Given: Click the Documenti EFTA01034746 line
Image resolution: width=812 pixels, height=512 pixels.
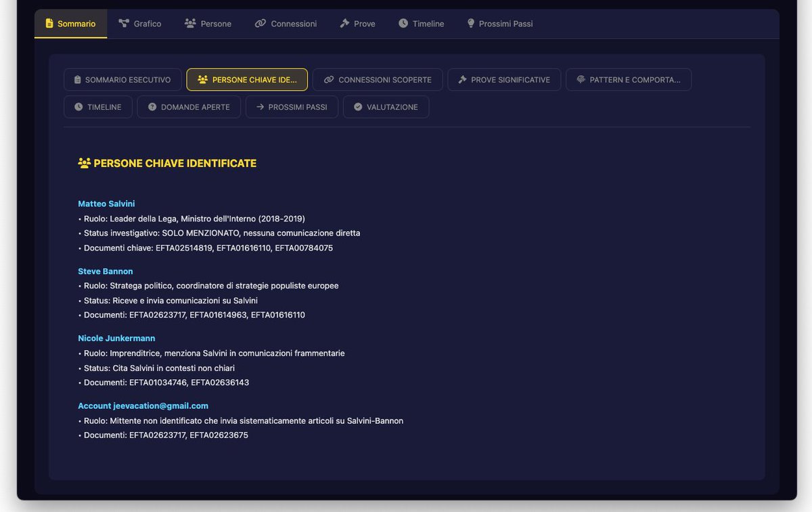Looking at the screenshot, I should pyautogui.click(x=164, y=383).
